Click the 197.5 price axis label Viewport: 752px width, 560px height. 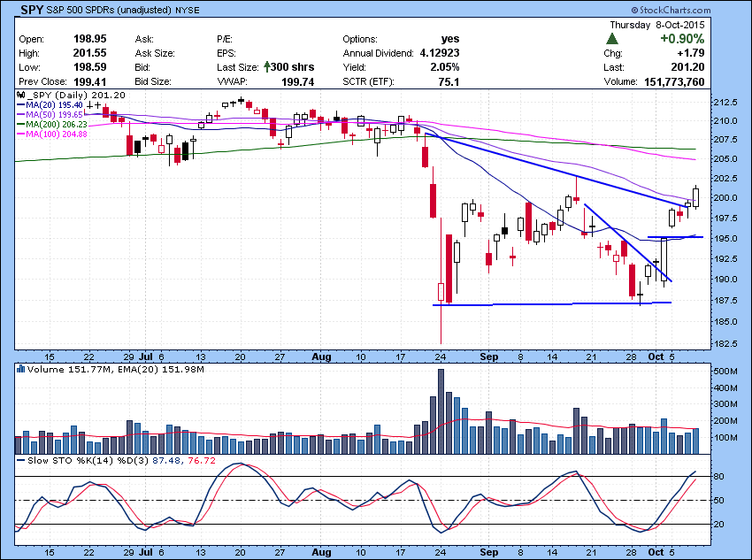point(725,219)
